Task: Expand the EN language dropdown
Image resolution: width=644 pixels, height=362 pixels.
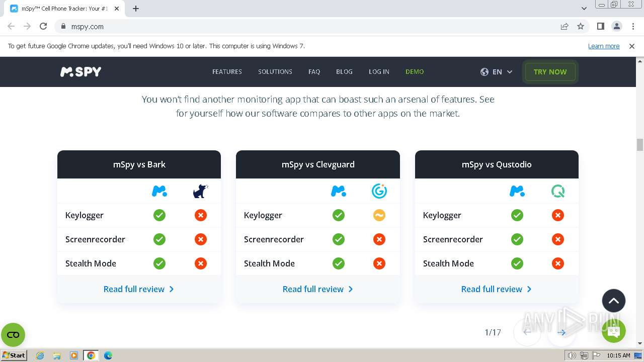Action: [x=502, y=72]
